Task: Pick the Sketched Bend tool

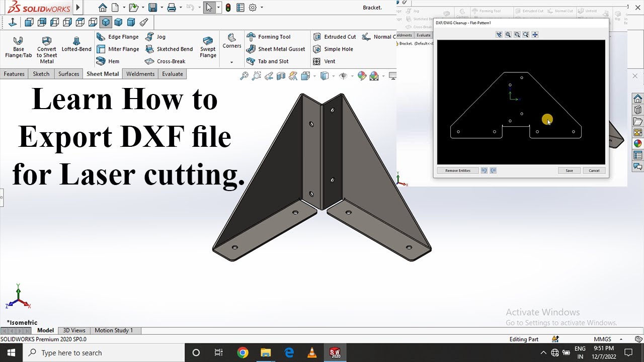Action: (169, 49)
